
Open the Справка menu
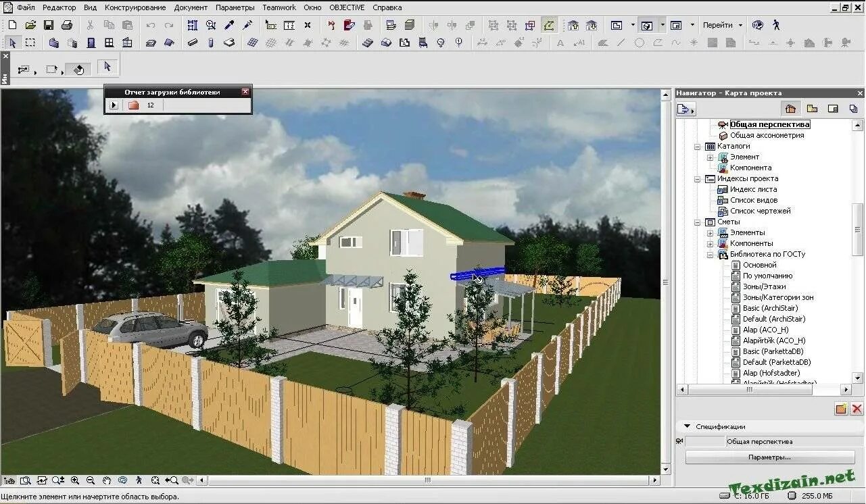(387, 7)
